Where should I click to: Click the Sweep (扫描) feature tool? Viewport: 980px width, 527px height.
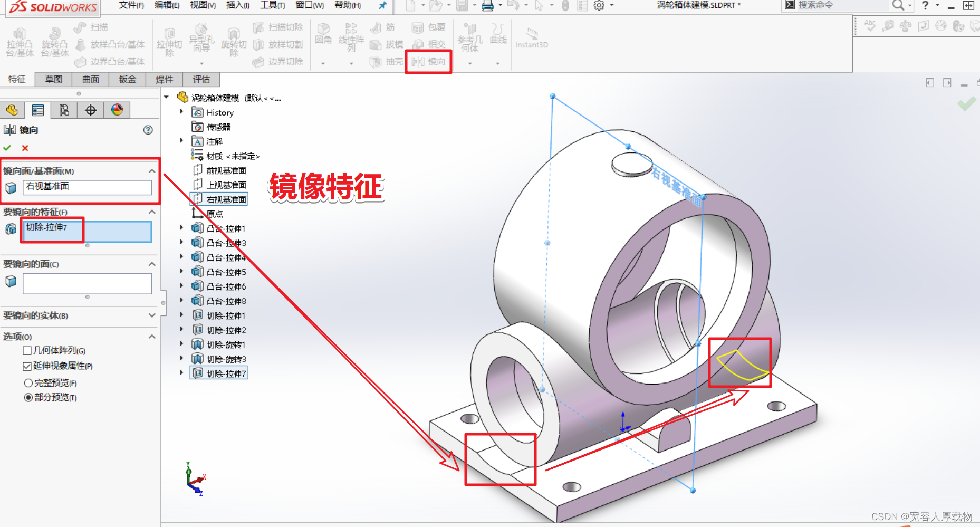pyautogui.click(x=91, y=27)
